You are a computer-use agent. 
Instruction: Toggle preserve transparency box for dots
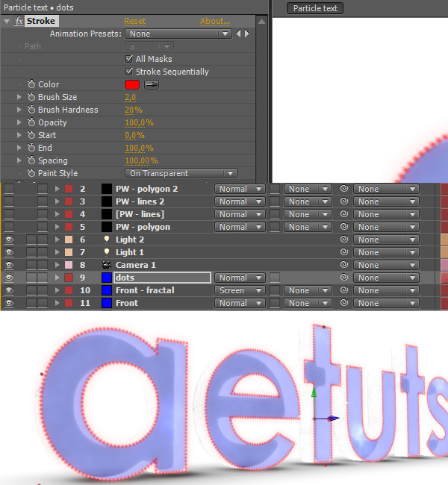(x=275, y=278)
